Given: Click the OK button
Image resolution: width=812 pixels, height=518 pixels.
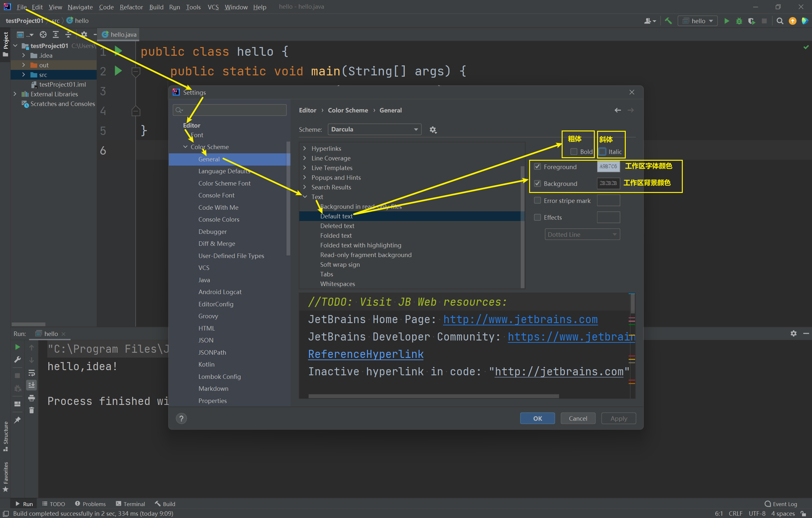Looking at the screenshot, I should (537, 418).
